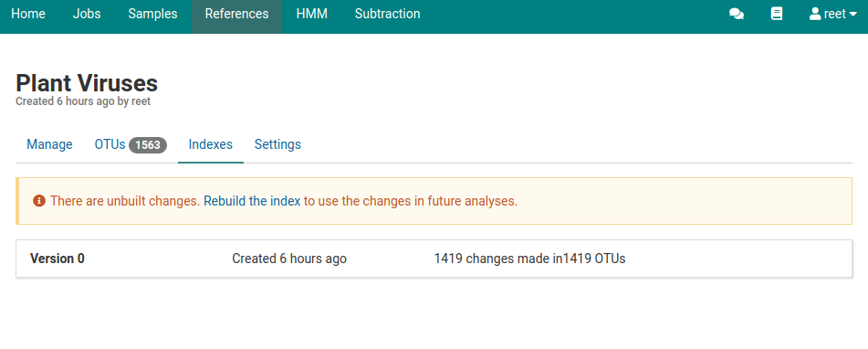
Task: Click the user profile icon beside reet
Action: click(815, 14)
